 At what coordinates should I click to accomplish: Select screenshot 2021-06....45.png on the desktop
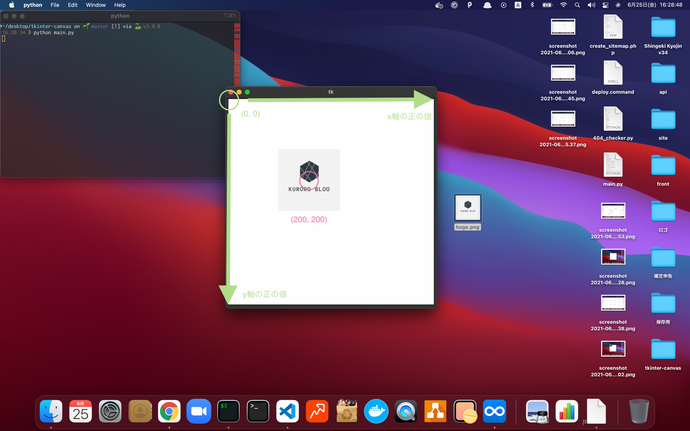click(563, 82)
